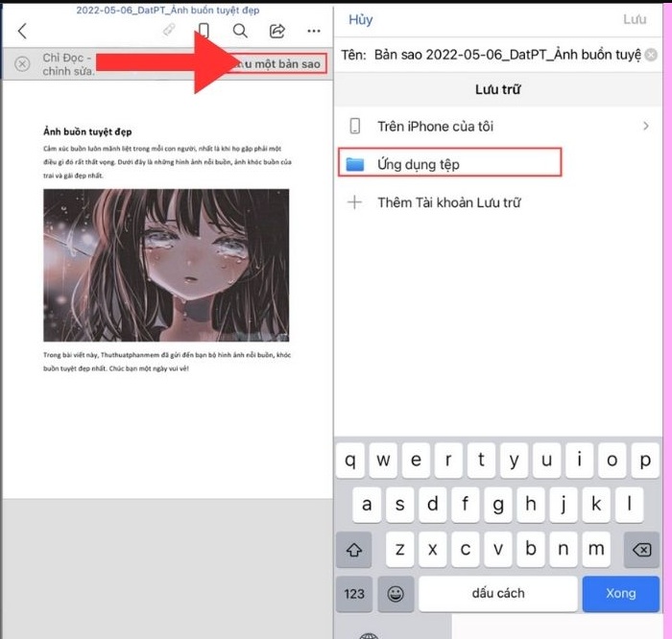Clear the file name field
The height and width of the screenshot is (639, 672).
(x=651, y=55)
